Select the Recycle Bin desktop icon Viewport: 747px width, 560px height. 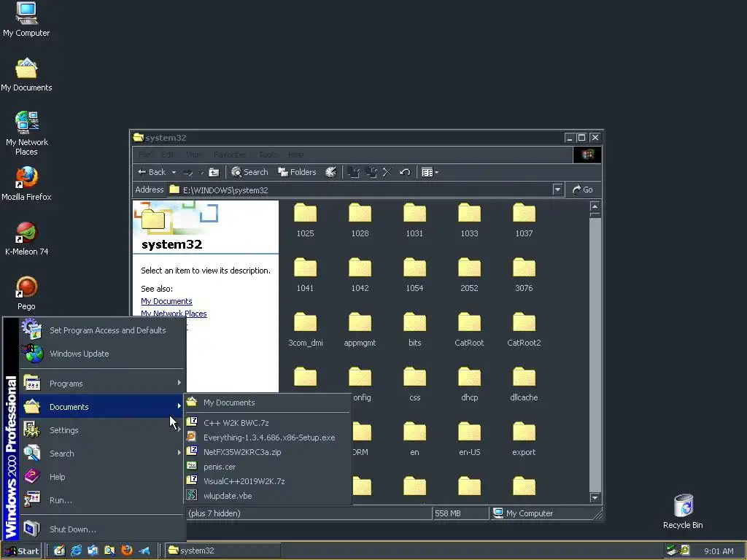683,511
